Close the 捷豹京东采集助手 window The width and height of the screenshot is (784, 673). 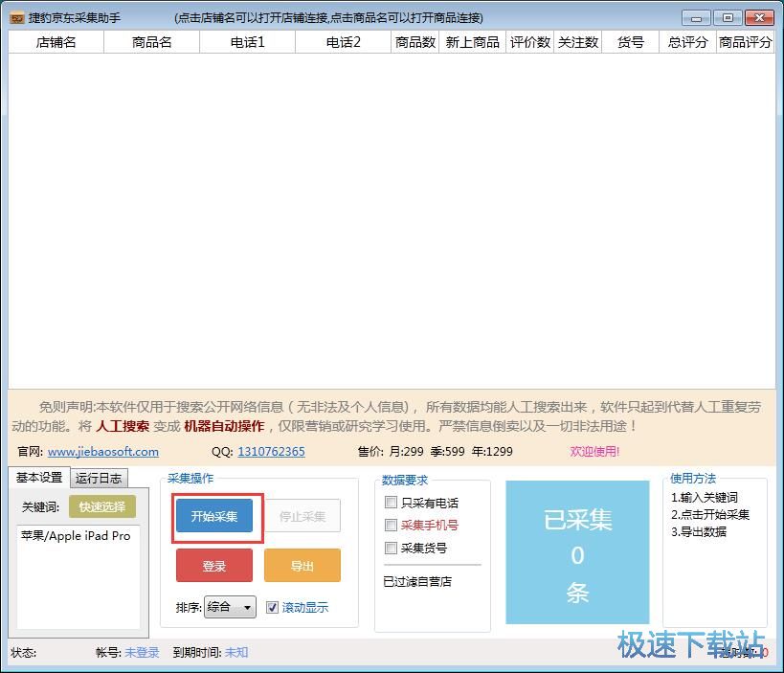coord(759,18)
